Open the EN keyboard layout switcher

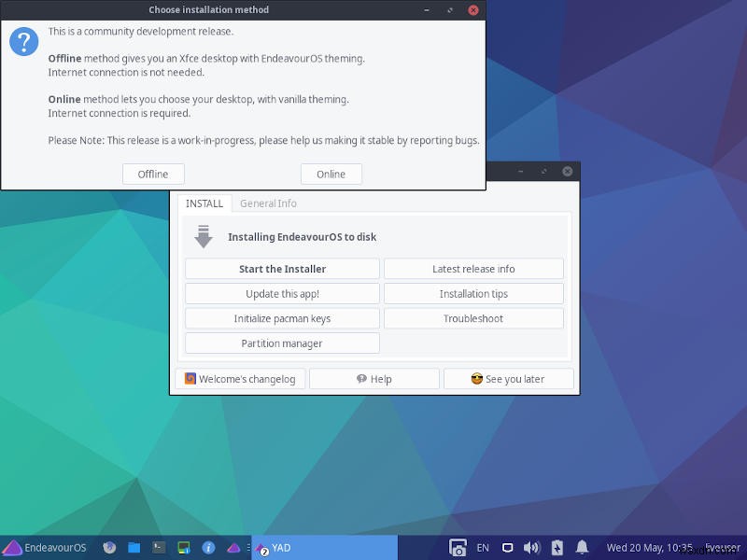pyautogui.click(x=483, y=547)
